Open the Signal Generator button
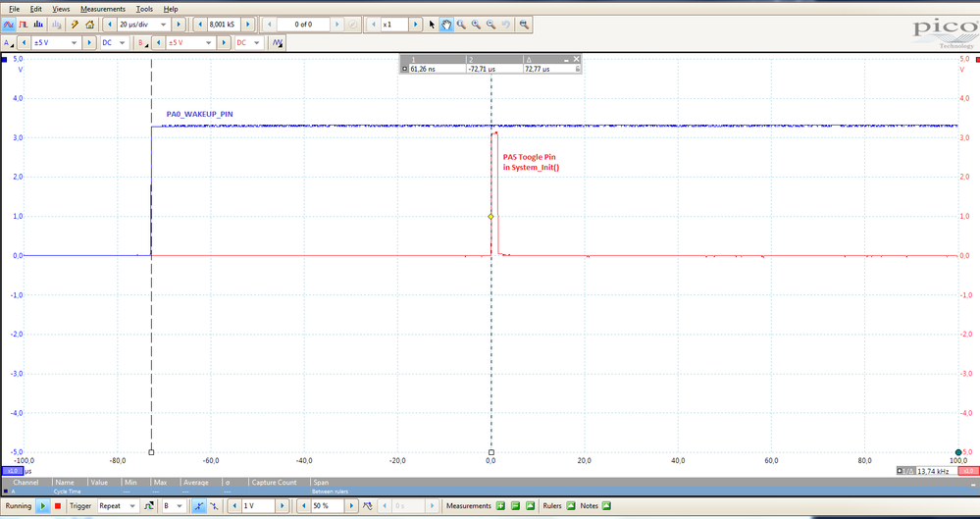The height and width of the screenshot is (519, 980). 278,42
